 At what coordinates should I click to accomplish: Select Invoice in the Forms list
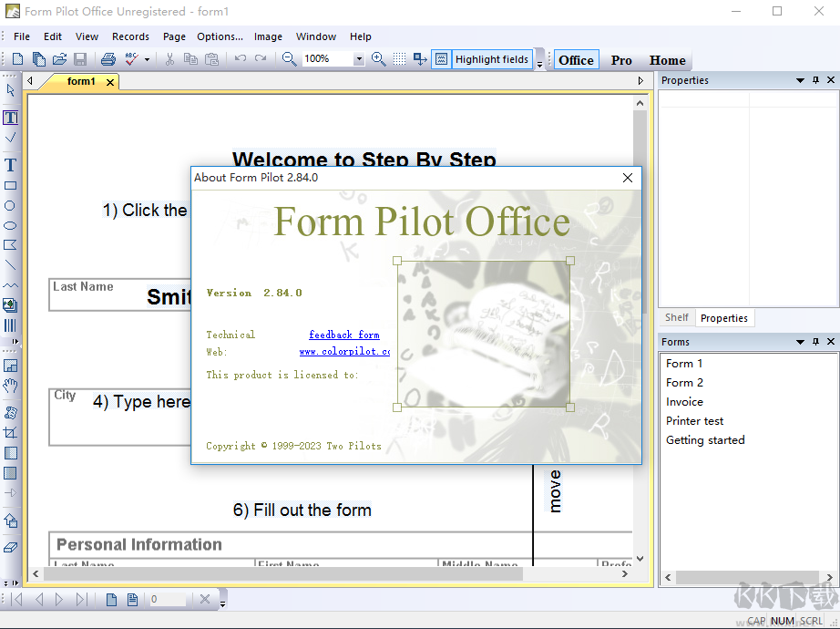click(684, 401)
